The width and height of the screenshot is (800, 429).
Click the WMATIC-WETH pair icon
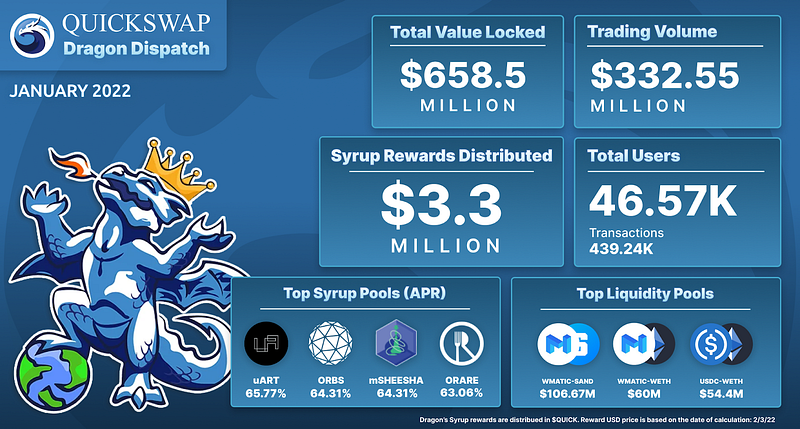click(644, 344)
